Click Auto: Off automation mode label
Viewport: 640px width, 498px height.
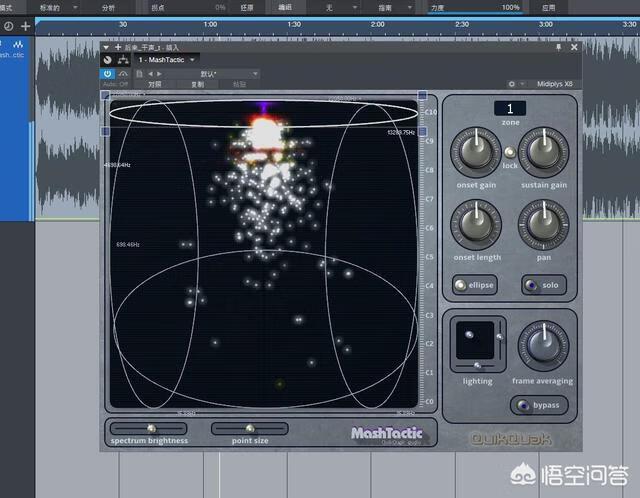point(115,84)
